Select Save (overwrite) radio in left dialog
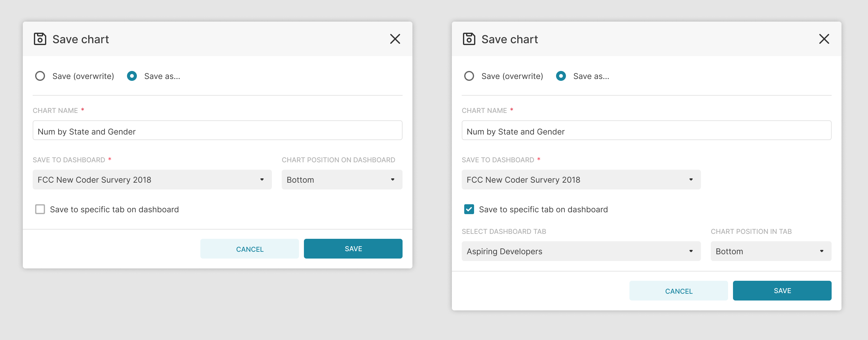This screenshot has width=868, height=340. point(40,76)
